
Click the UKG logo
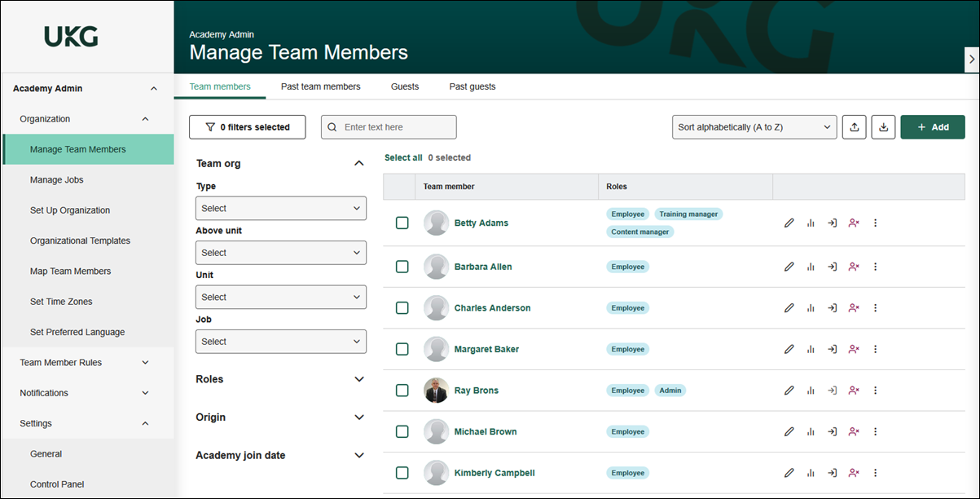coord(72,36)
